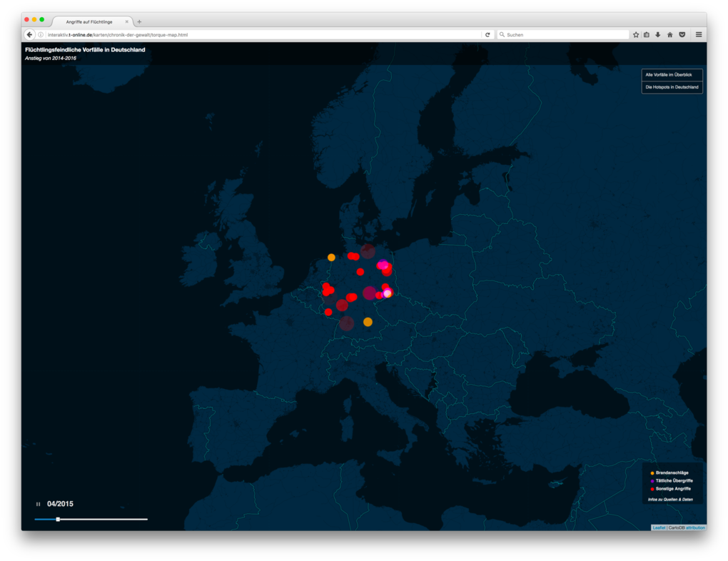Click the home icon in the browser toolbar
Viewport: 728px width, 561px height.
[669, 34]
